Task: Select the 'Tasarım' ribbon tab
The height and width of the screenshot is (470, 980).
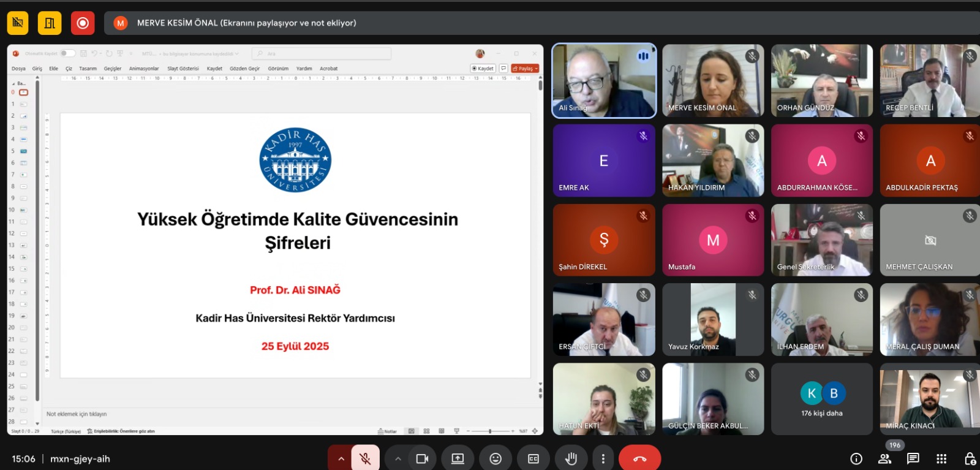Action: point(88,69)
